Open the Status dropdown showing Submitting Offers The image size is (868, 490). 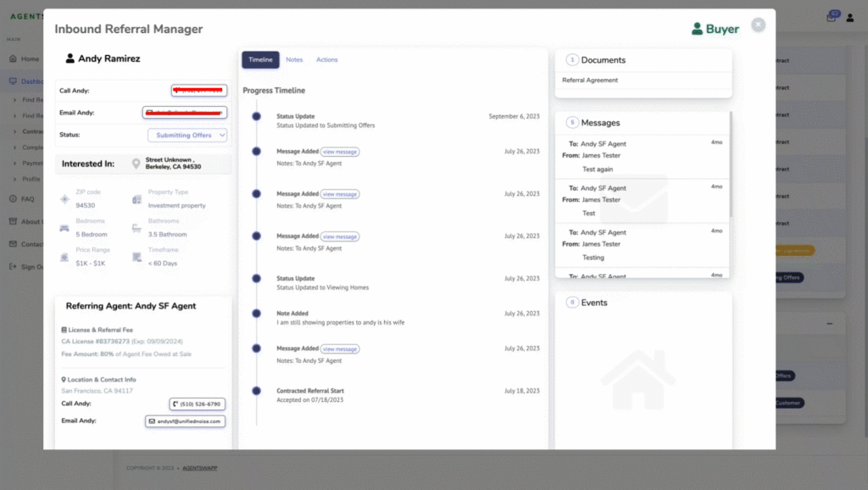click(187, 135)
